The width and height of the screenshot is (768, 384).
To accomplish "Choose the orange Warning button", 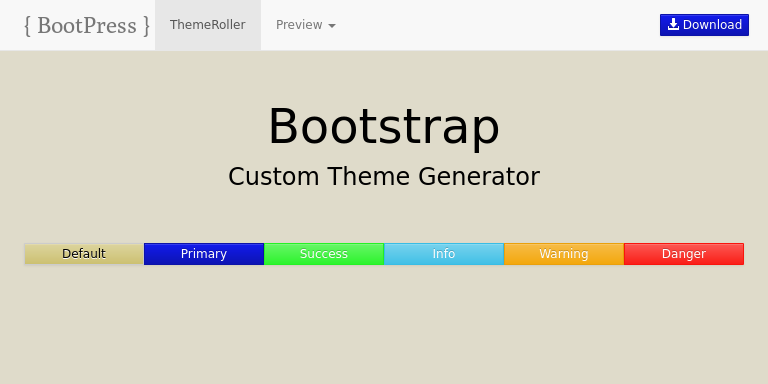I will click(564, 254).
